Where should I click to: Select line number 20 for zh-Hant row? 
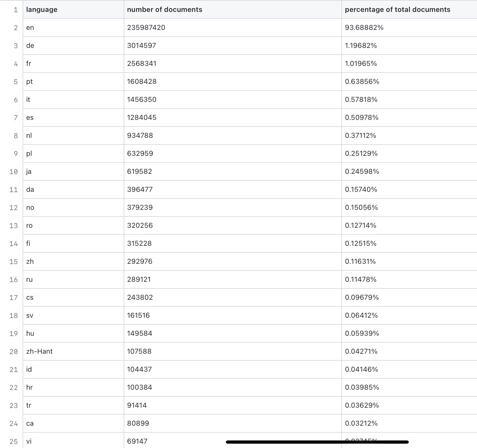click(14, 352)
